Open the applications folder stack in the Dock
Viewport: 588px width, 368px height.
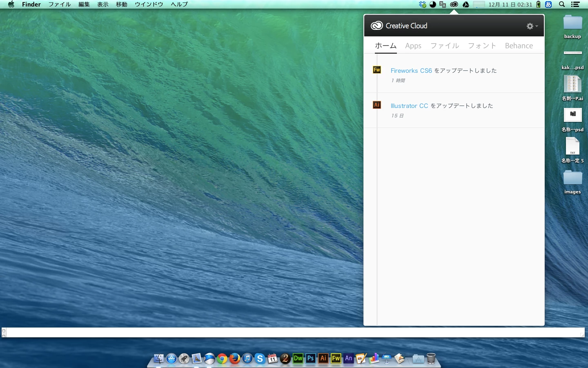point(418,359)
